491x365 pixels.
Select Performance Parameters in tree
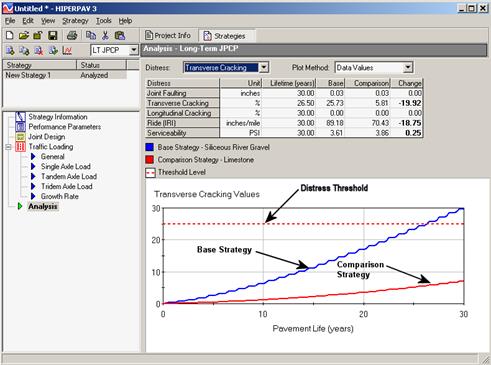(65, 127)
